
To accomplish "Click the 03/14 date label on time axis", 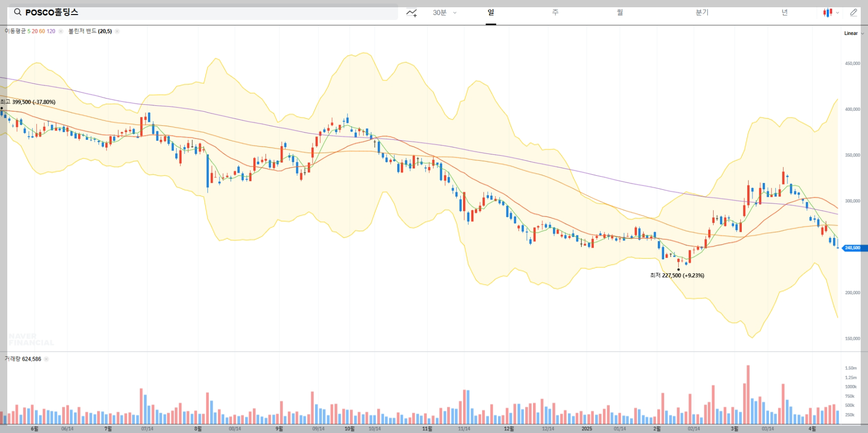I will (768, 429).
